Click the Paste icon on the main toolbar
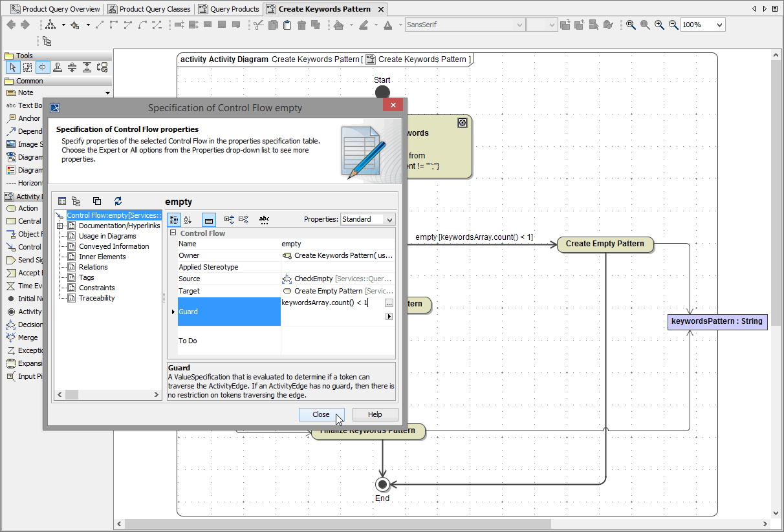The height and width of the screenshot is (532, 784). click(x=287, y=25)
